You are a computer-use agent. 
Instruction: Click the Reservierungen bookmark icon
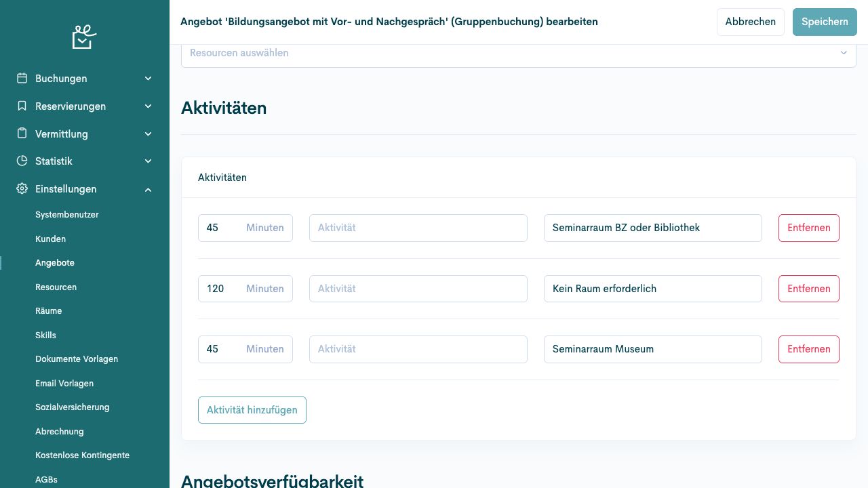click(x=22, y=106)
